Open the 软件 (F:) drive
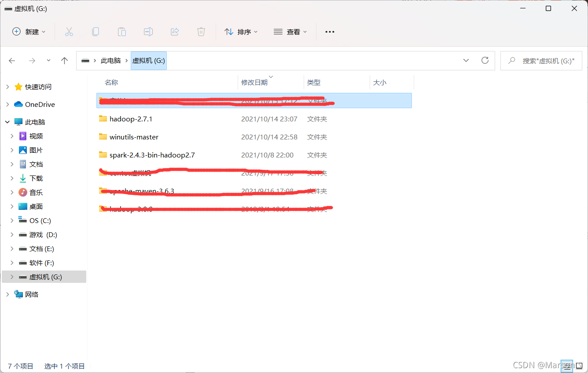This screenshot has height=373, width=588. [x=42, y=263]
